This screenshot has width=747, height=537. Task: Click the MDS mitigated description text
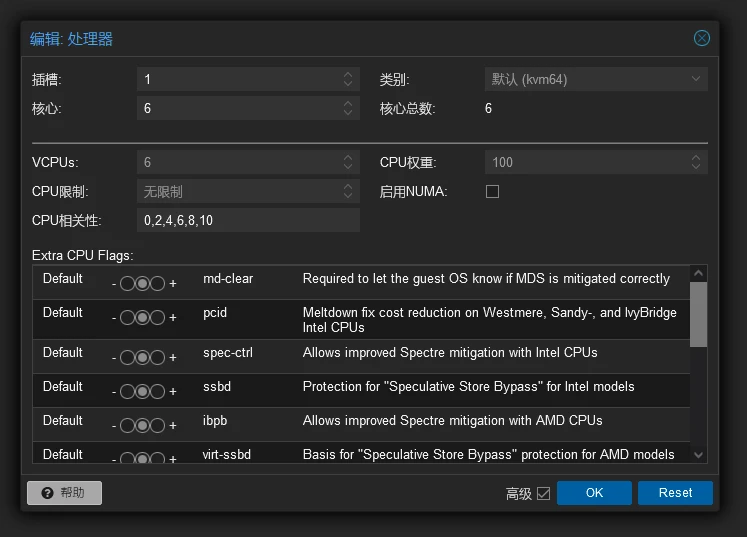486,278
